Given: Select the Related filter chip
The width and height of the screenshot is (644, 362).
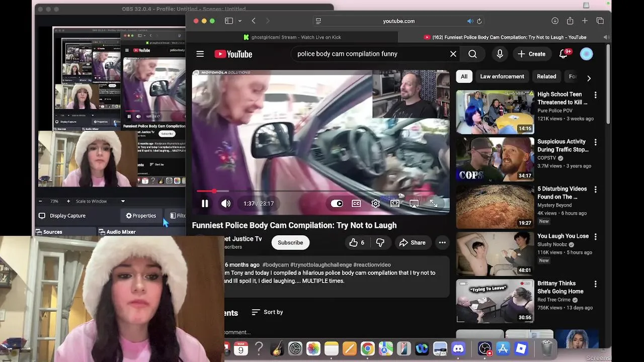Looking at the screenshot, I should coord(546,76).
